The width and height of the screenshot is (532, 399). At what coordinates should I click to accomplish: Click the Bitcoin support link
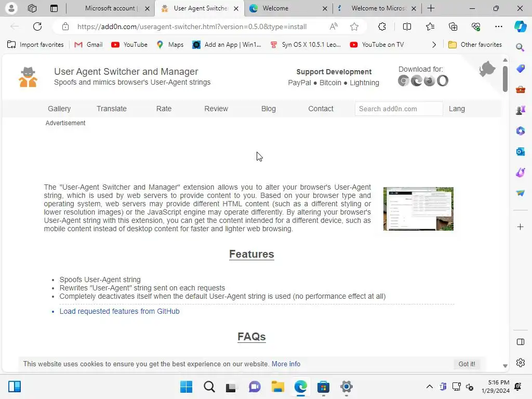click(x=330, y=83)
